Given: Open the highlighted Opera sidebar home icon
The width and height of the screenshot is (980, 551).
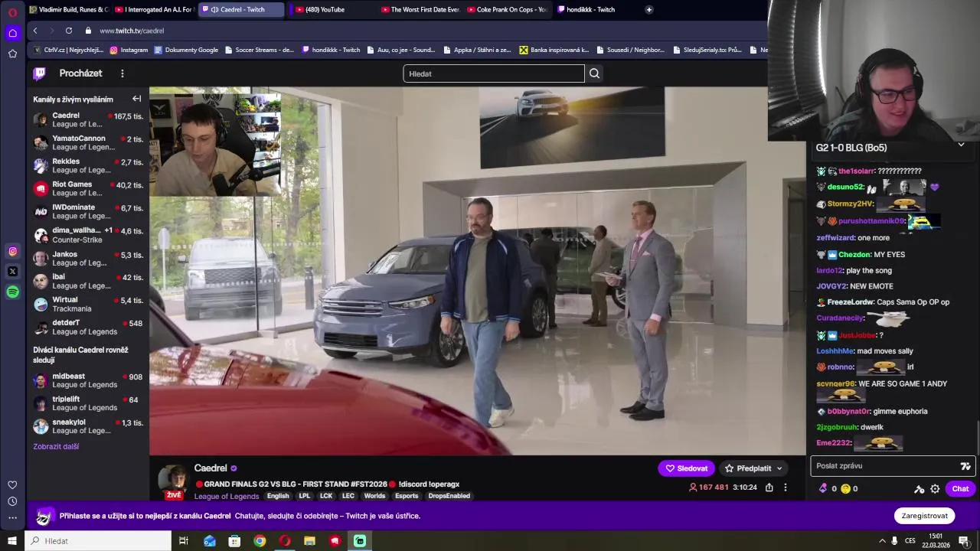Looking at the screenshot, I should coord(12,33).
